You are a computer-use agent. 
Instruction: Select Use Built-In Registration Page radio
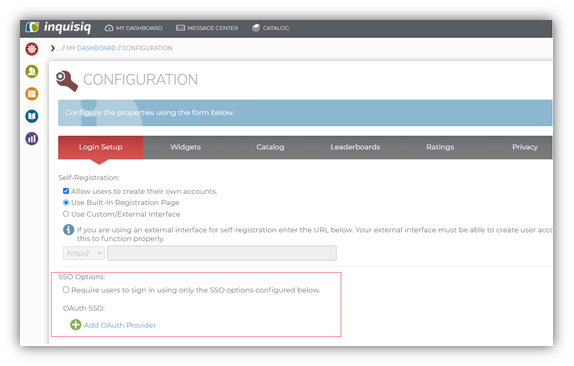click(x=66, y=202)
